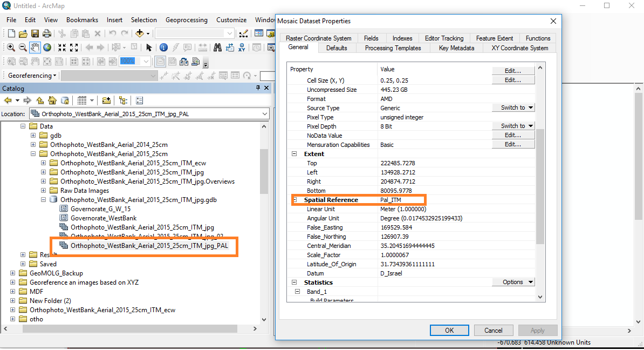644x350 pixels.
Task: Open the Bookmarks menu
Action: coord(82,20)
